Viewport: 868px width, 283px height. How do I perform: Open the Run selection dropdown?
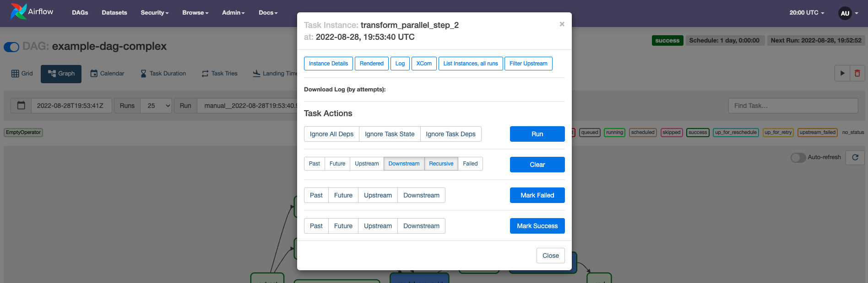pyautogui.click(x=247, y=106)
